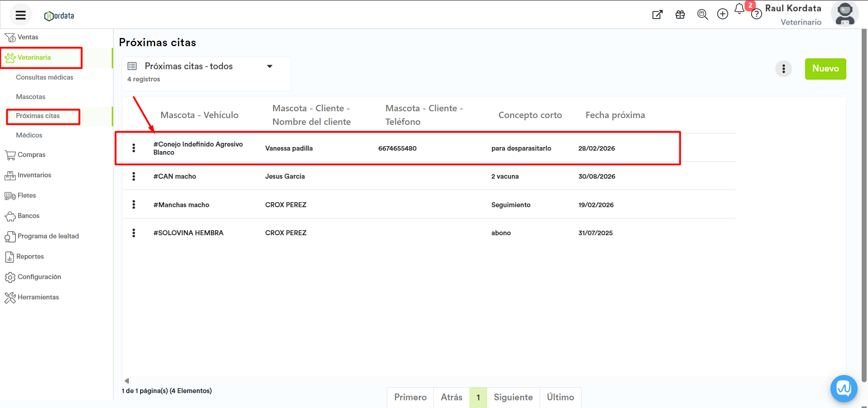This screenshot has width=868, height=408.
Task: Click the user avatar picture
Action: (844, 14)
